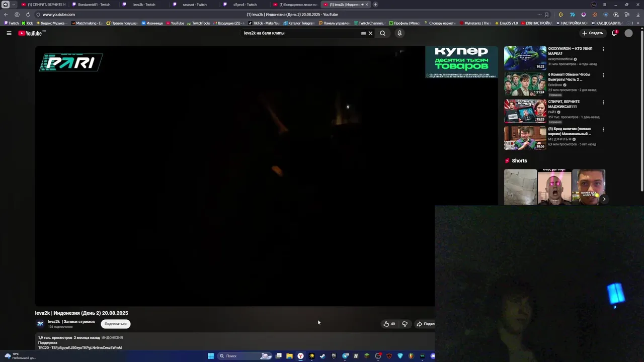This screenshot has height=362, width=644.
Task: Open options menu for 6 Комнат video
Action: (x=603, y=75)
